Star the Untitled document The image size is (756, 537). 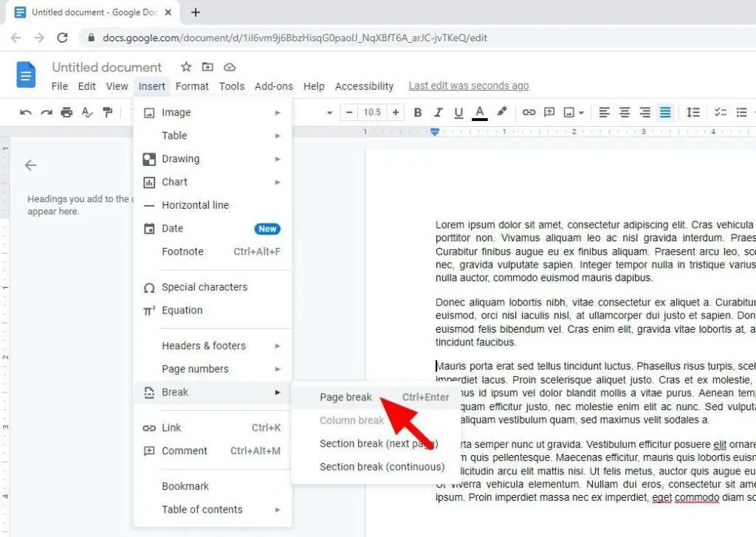(x=186, y=67)
